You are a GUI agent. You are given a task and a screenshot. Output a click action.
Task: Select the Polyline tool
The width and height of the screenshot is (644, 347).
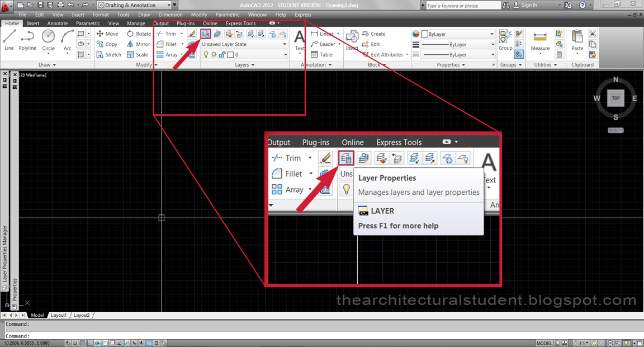27,40
